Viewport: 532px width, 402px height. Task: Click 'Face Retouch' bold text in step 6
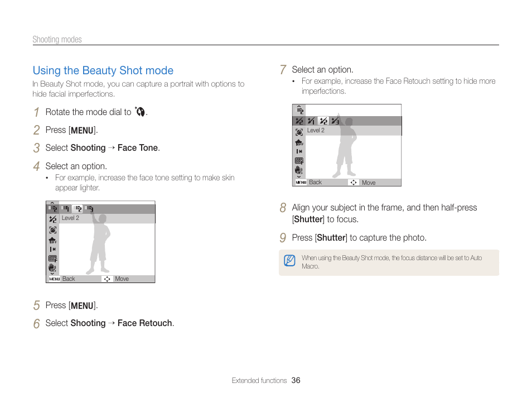pyautogui.click(x=145, y=323)
